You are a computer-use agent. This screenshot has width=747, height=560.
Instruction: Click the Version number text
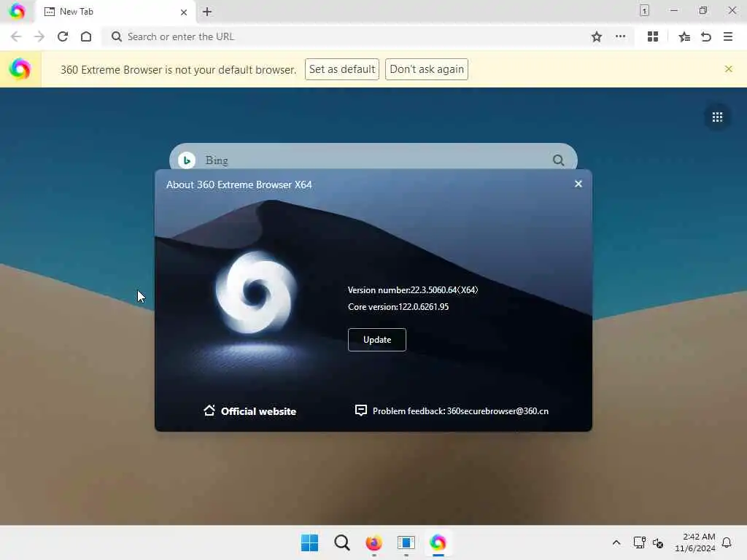(413, 290)
